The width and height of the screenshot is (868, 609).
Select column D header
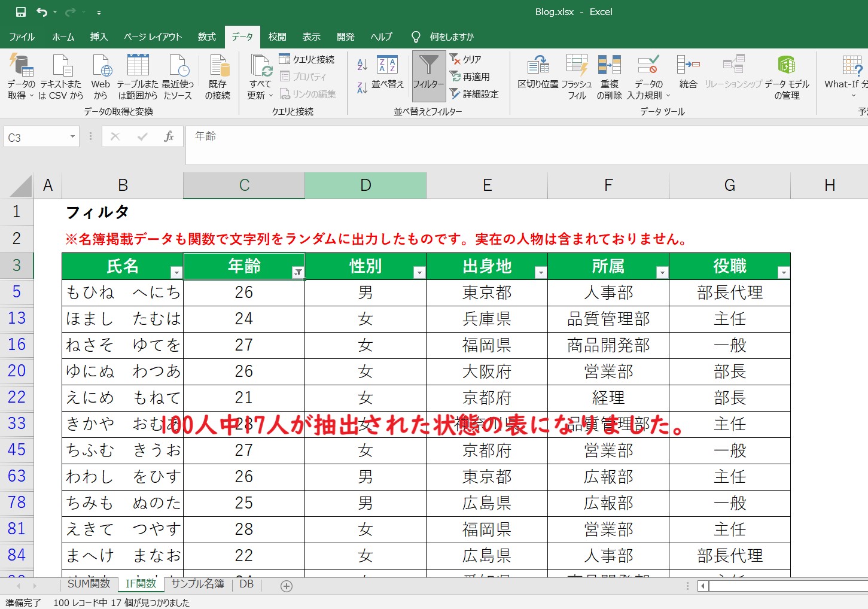pyautogui.click(x=366, y=185)
